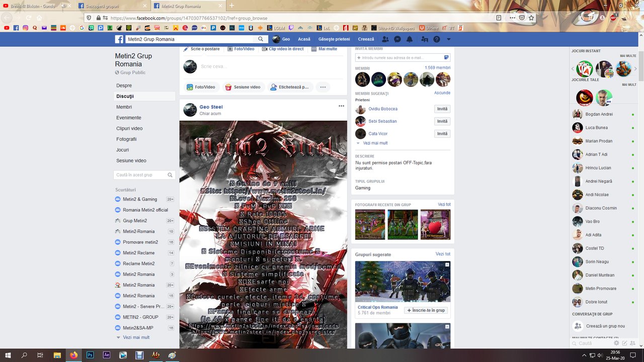Click Foto/Video composer button
The width and height of the screenshot is (644, 362).
click(201, 87)
